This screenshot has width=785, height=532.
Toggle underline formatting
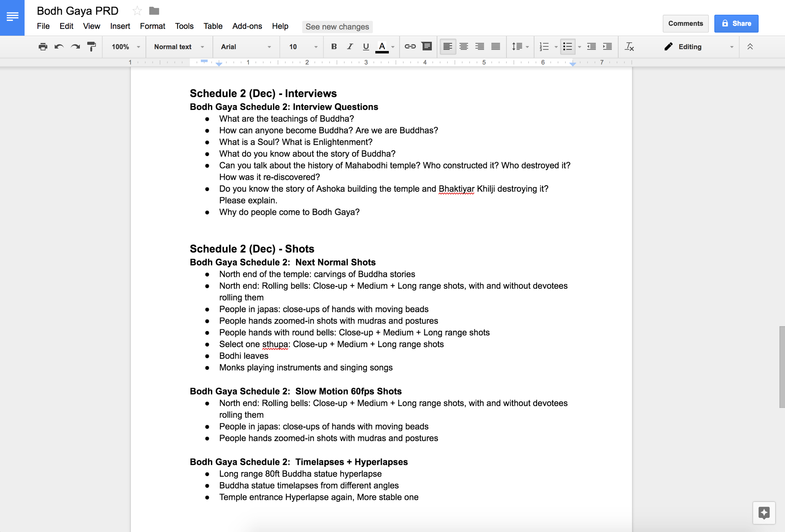[x=366, y=46]
